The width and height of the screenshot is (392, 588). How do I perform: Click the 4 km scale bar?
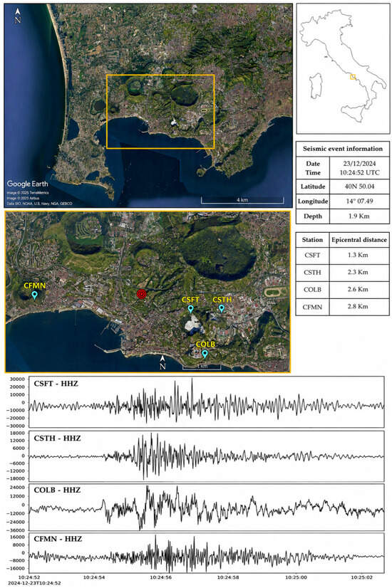pyautogui.click(x=242, y=200)
